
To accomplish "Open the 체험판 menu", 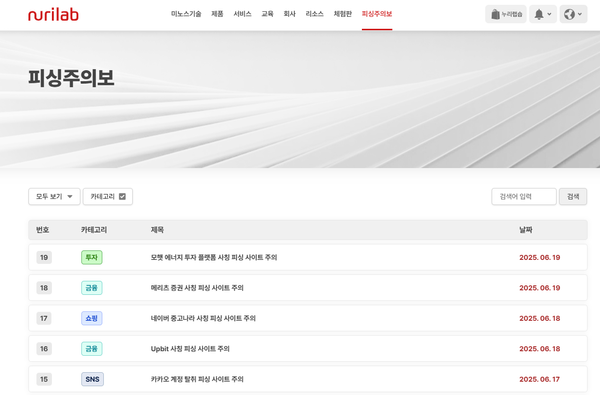I will pos(342,14).
